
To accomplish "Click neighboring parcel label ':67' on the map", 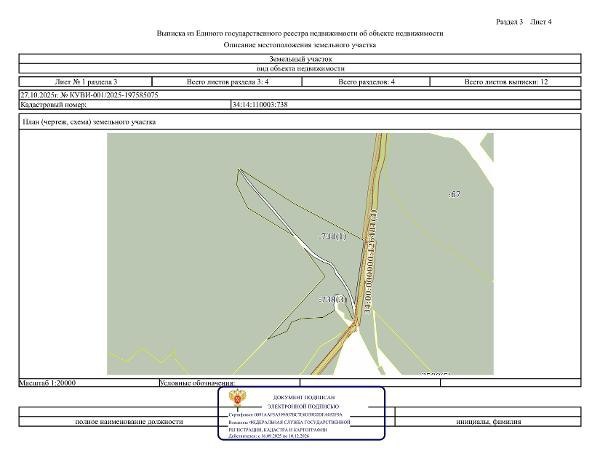I will (x=454, y=194).
